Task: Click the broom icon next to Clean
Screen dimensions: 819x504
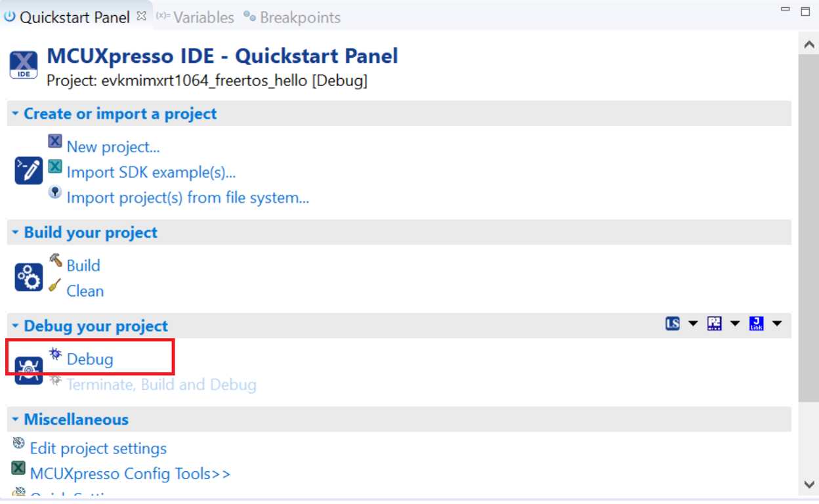Action: tap(55, 285)
